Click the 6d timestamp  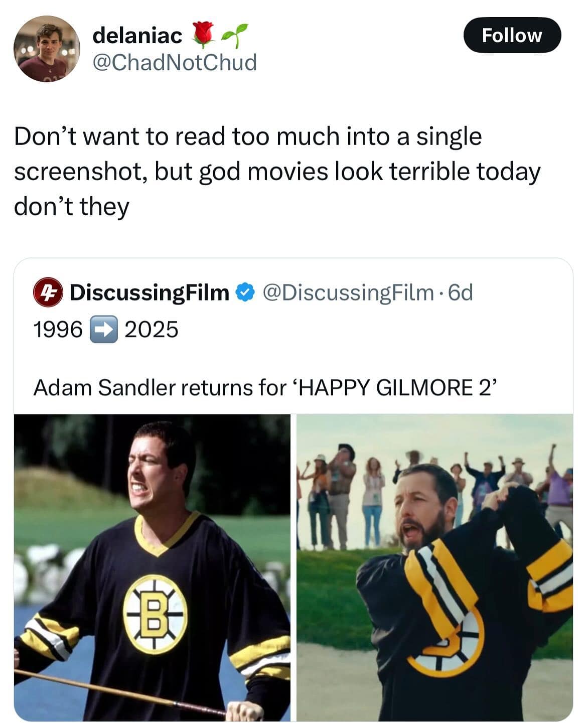460,293
